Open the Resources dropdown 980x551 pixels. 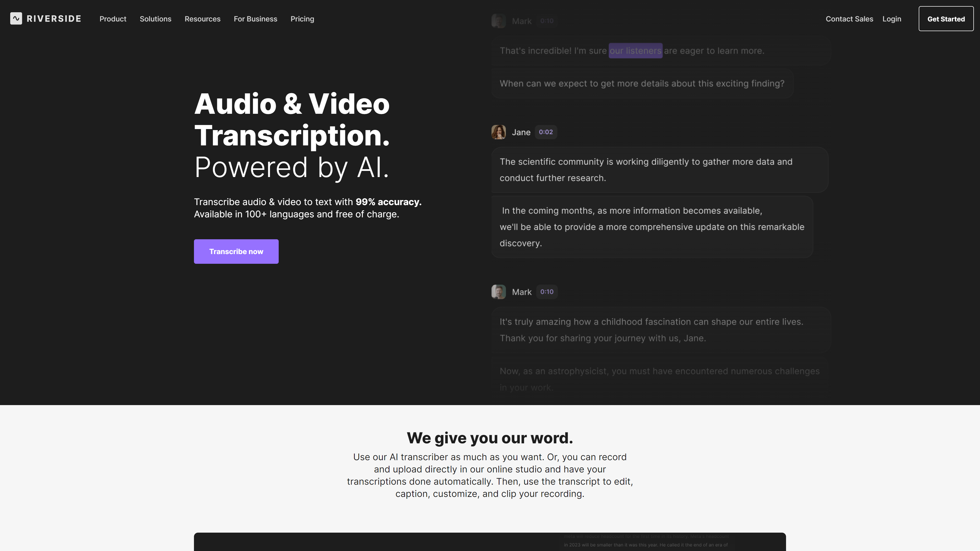coord(202,19)
